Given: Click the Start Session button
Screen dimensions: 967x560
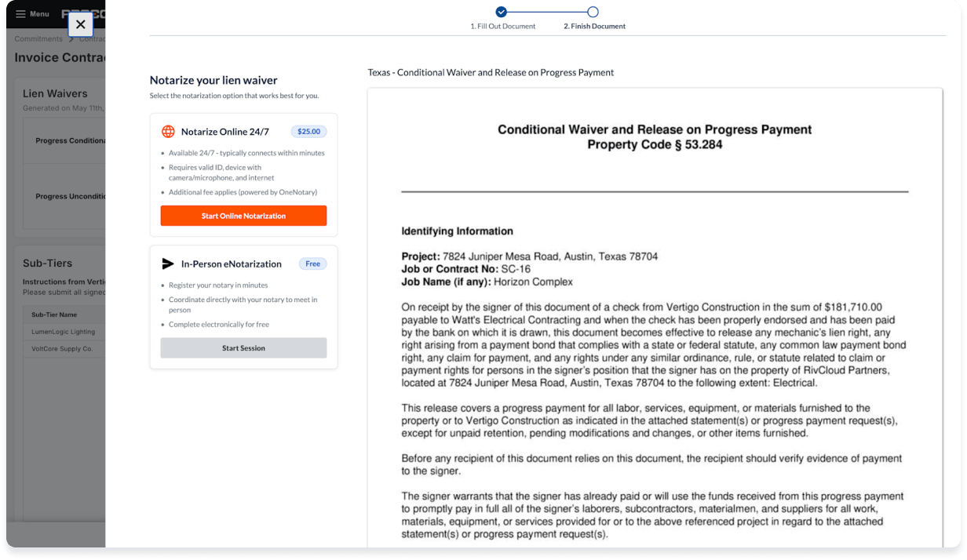Looking at the screenshot, I should [243, 348].
